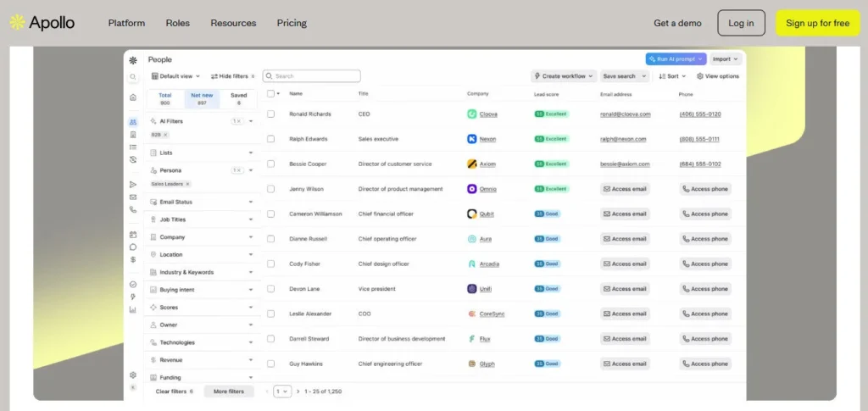Go to the Pricing page
The width and height of the screenshot is (868, 411).
[292, 23]
